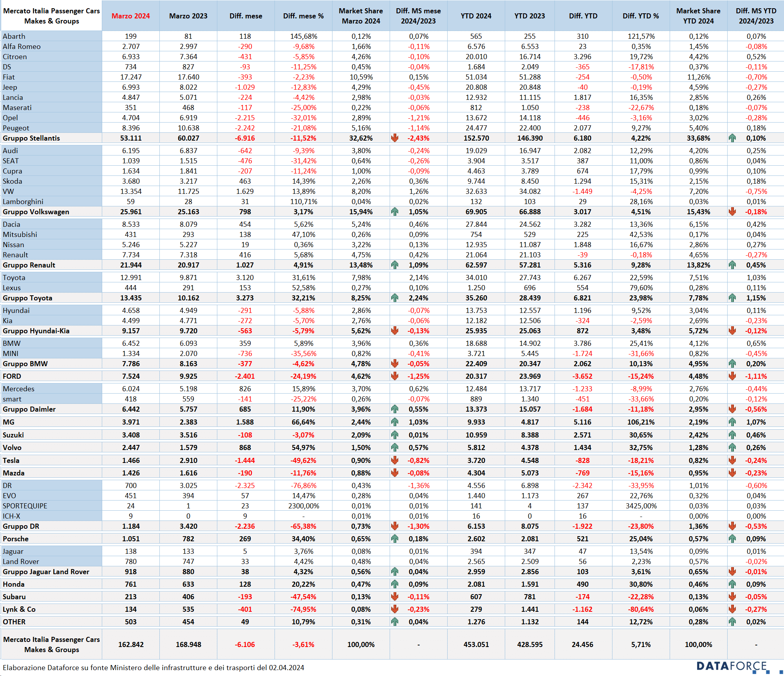This screenshot has width=784, height=676.
Task: Click the total 162.842 cell
Action: [131, 644]
